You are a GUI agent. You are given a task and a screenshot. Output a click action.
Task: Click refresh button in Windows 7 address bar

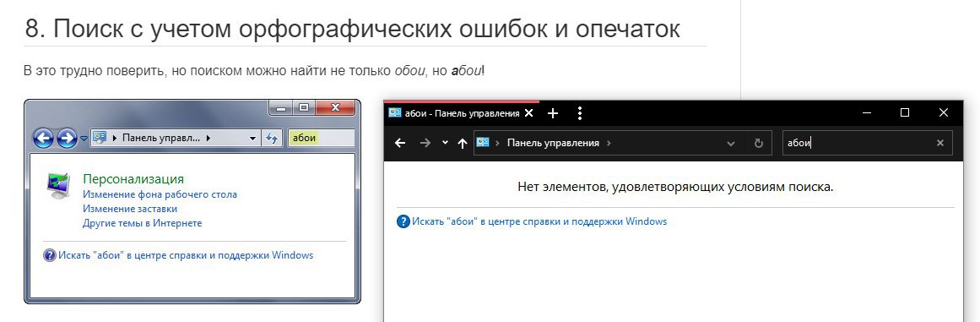coord(271,138)
